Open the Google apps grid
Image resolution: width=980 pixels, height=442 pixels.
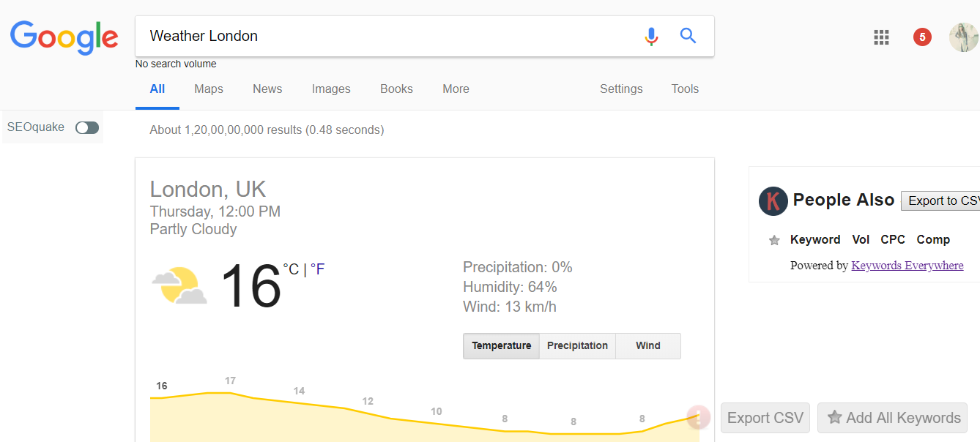[881, 37]
